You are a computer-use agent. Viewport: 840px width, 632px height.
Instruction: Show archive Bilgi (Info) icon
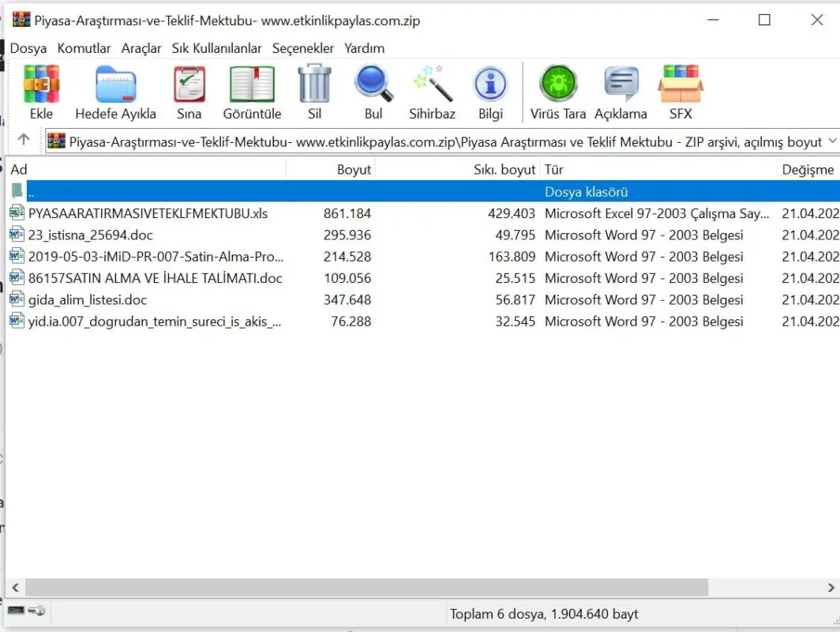490,85
